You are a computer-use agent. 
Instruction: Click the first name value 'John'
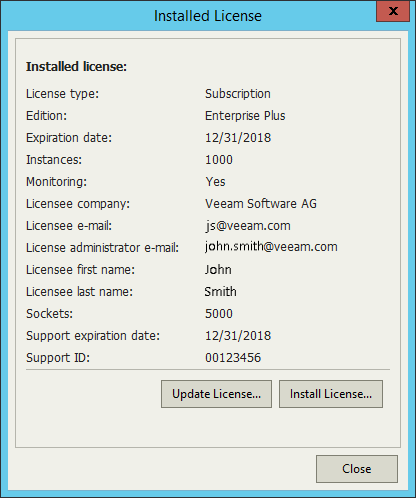tap(218, 270)
